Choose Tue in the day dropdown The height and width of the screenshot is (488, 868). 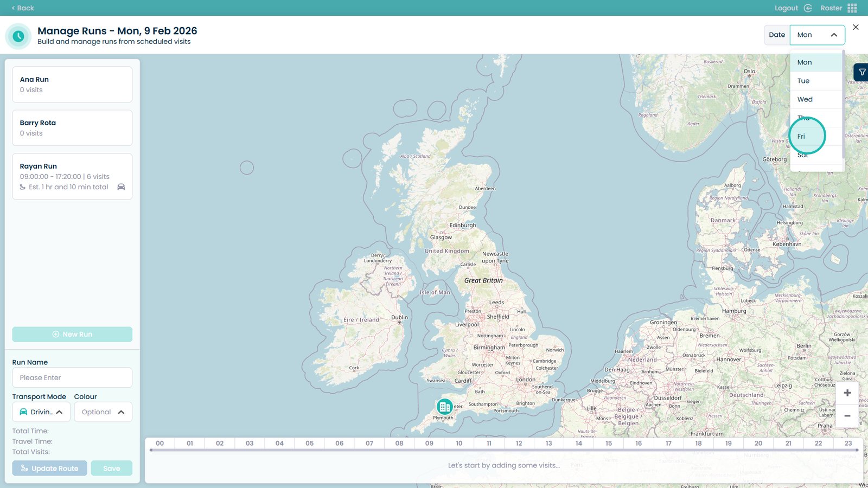tap(803, 81)
